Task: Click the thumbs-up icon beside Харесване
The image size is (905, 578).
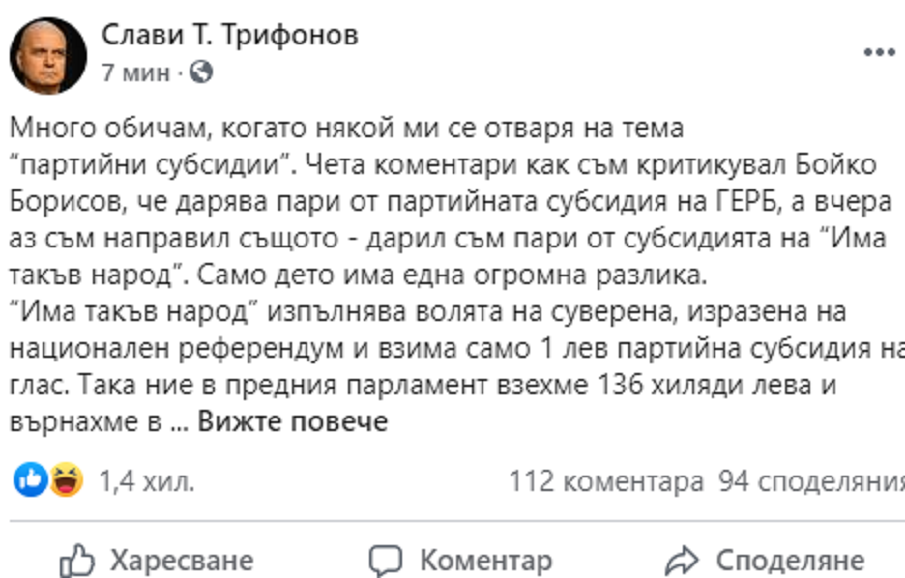Action: [x=77, y=558]
